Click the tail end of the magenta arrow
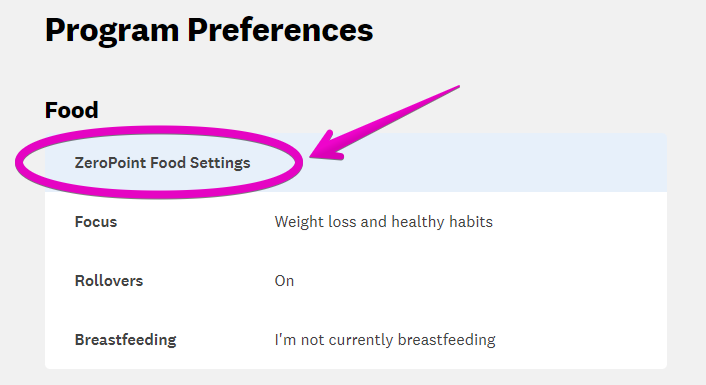Image resolution: width=706 pixels, height=385 pixels. pyautogui.click(x=455, y=88)
